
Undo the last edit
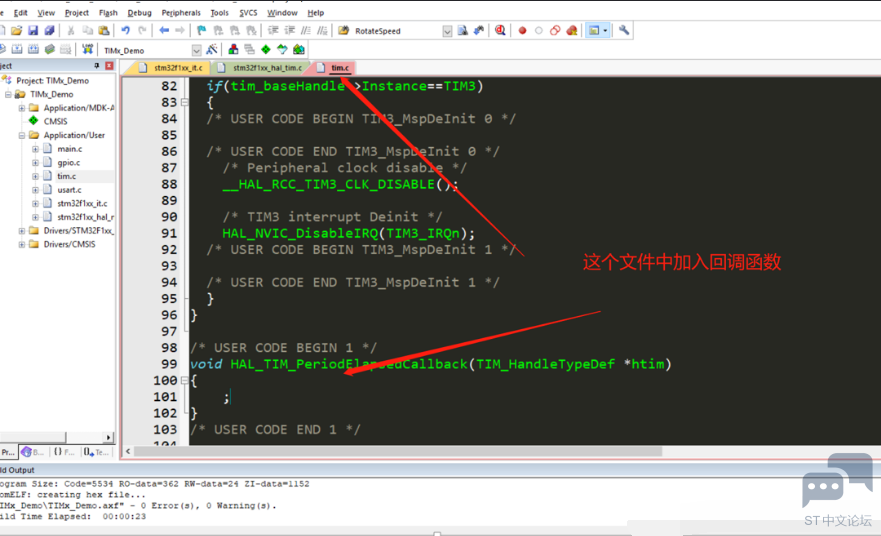click(125, 30)
